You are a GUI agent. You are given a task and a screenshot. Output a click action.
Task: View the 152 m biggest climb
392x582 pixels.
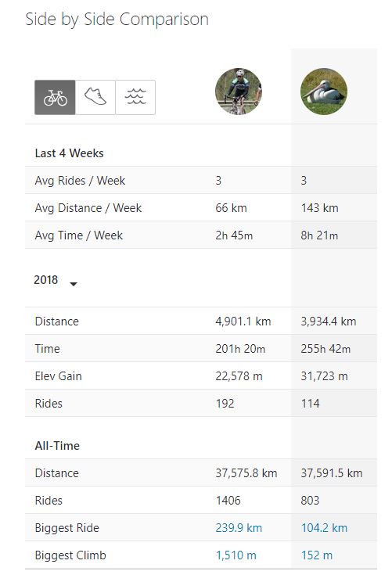[317, 555]
